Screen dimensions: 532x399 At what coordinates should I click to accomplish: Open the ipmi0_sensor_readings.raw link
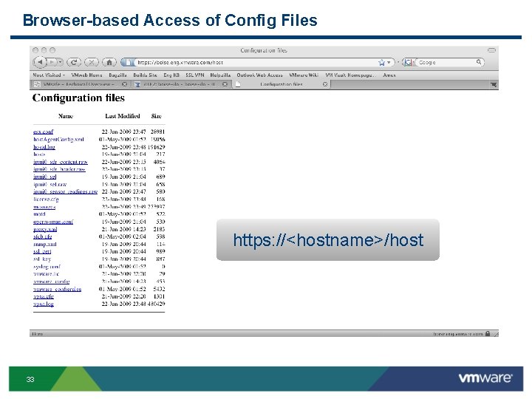click(x=65, y=191)
